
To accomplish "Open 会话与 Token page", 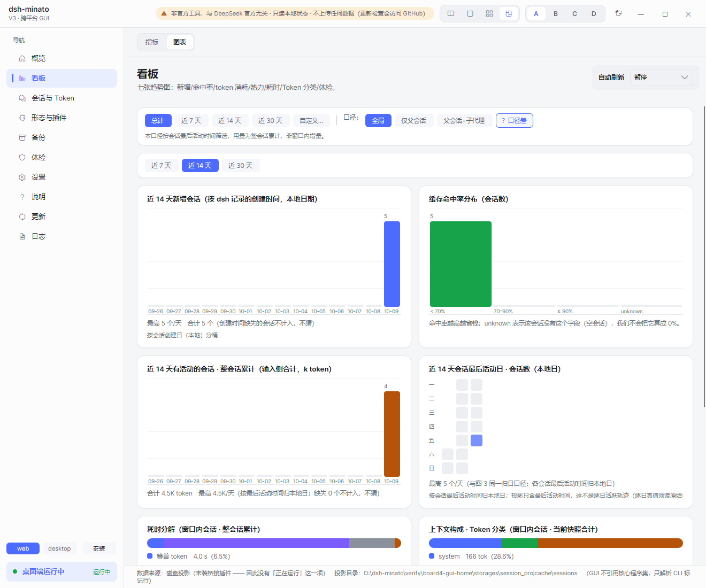I will pos(62,98).
